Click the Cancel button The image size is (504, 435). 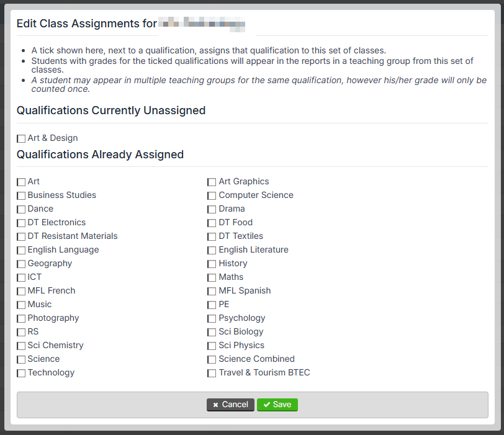tap(230, 405)
